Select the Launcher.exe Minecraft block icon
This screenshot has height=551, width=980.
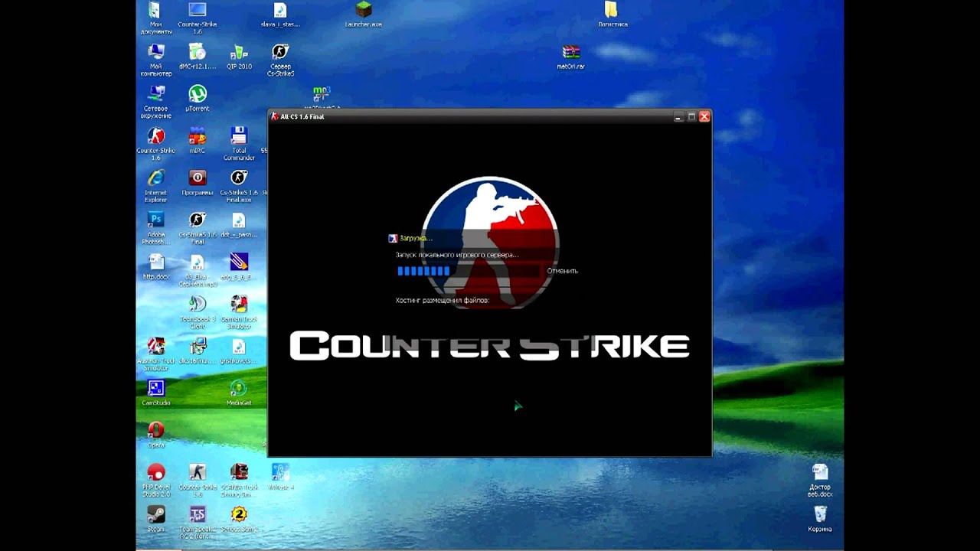[x=364, y=15]
